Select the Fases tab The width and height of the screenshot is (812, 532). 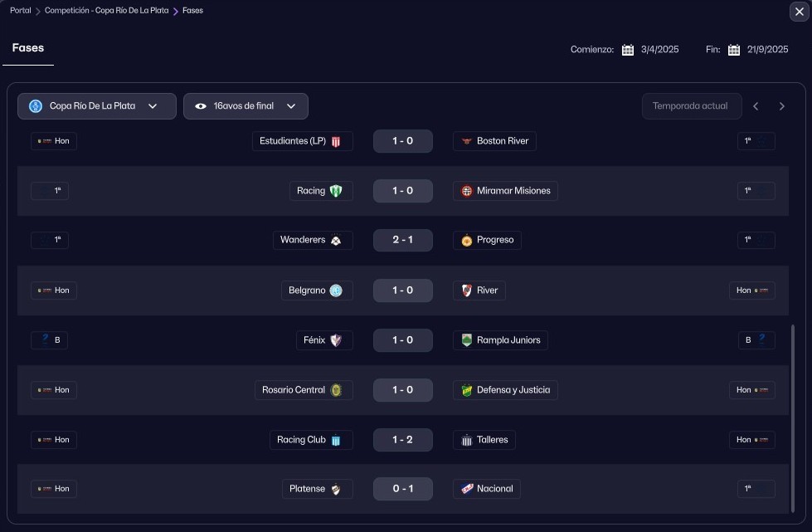pos(28,48)
